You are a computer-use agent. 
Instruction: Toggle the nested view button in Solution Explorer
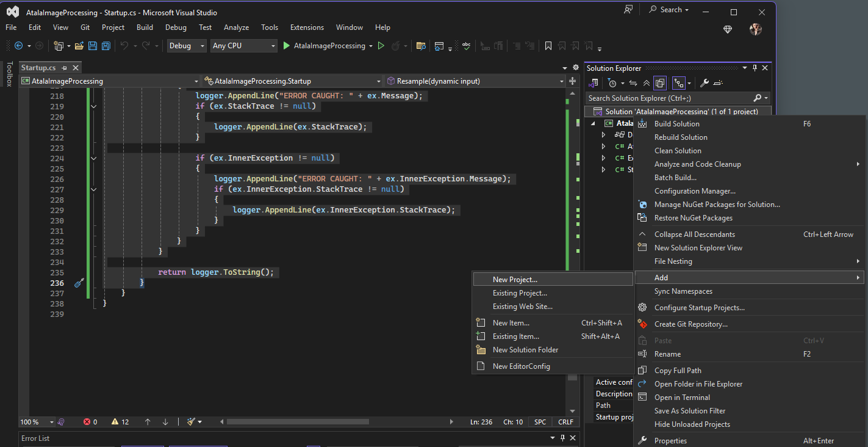click(x=678, y=83)
